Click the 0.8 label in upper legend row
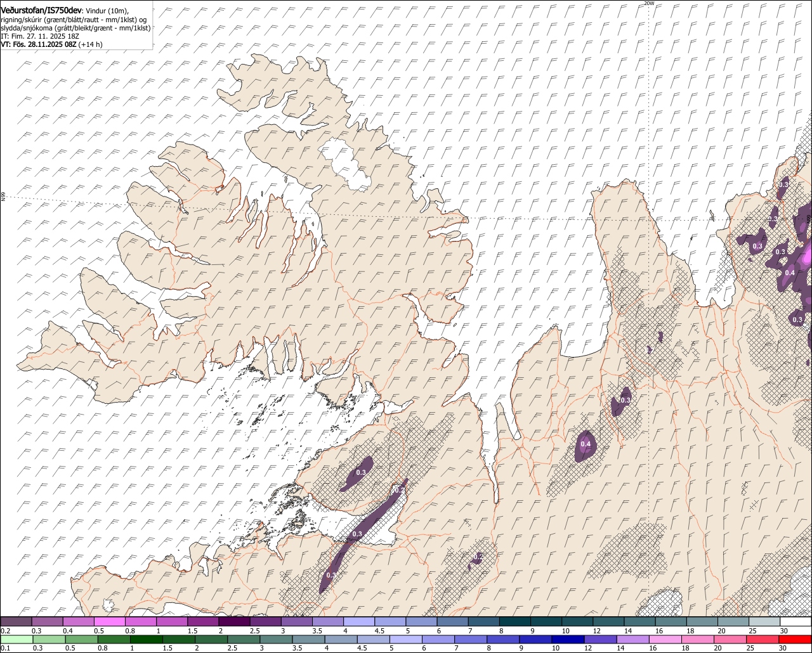Image resolution: width=812 pixels, height=653 pixels. click(x=129, y=631)
